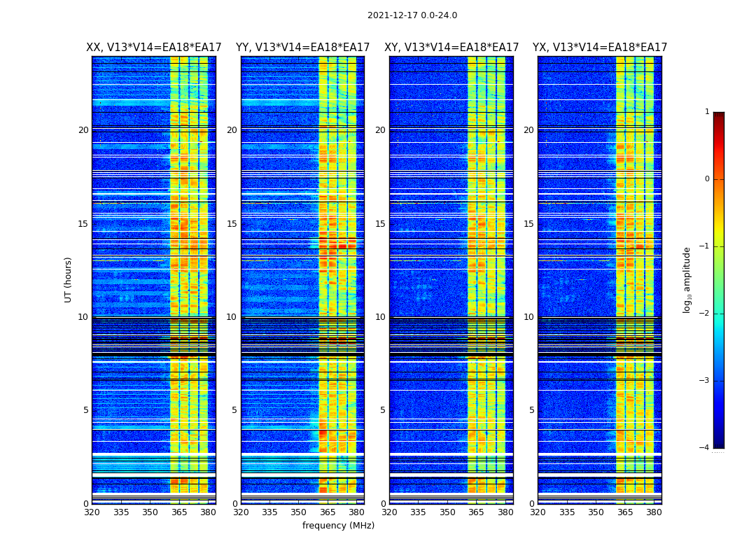
Task: Click the YY, V13*V14=EA18*EA17 panel title
Action: point(302,48)
